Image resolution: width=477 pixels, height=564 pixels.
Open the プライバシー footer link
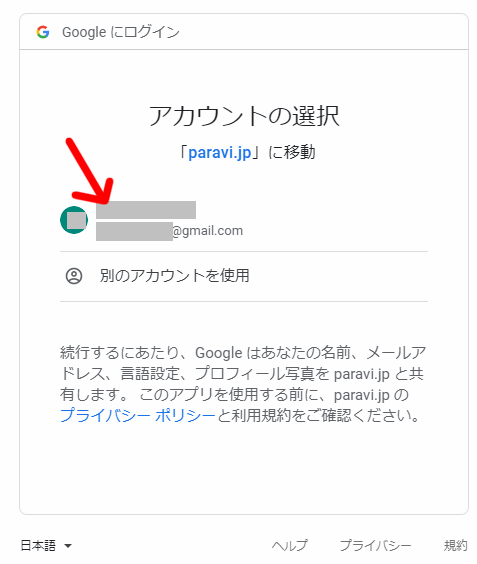click(375, 546)
